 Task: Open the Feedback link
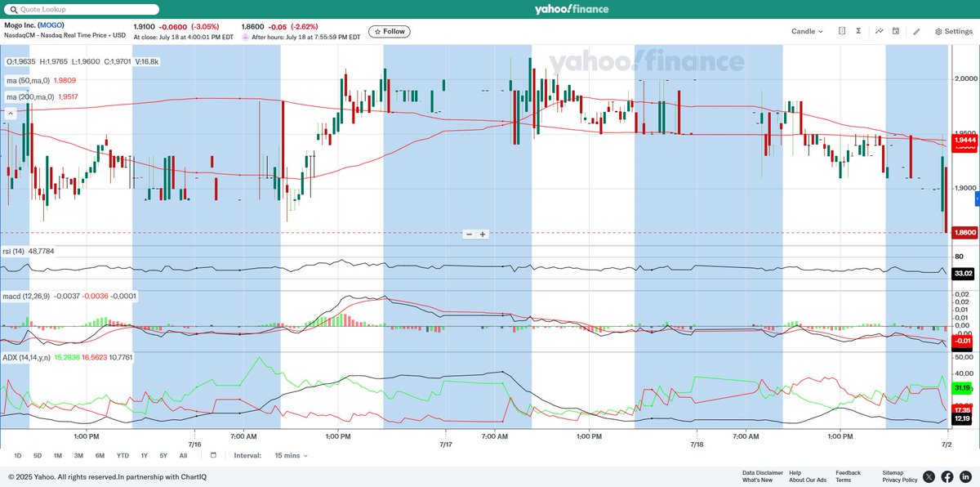coord(848,472)
